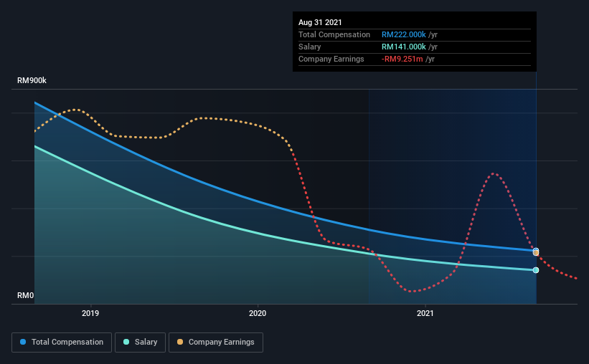Click the Company Earnings orange data point

(536, 254)
